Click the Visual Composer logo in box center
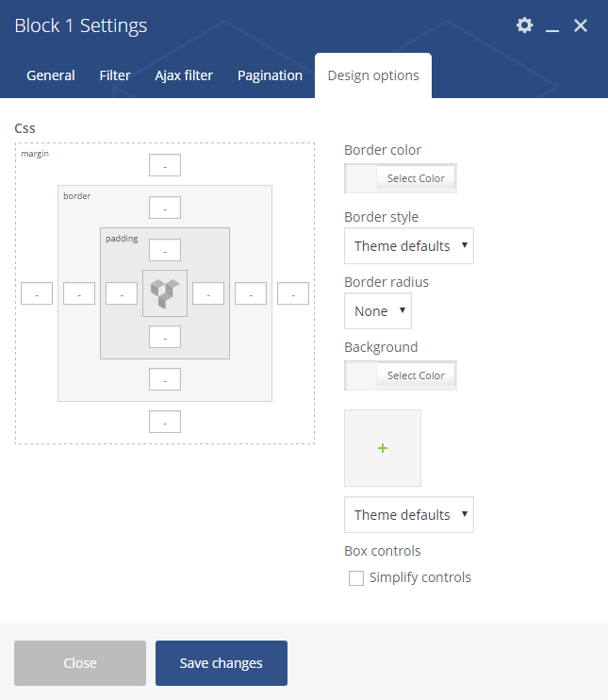 coord(165,293)
